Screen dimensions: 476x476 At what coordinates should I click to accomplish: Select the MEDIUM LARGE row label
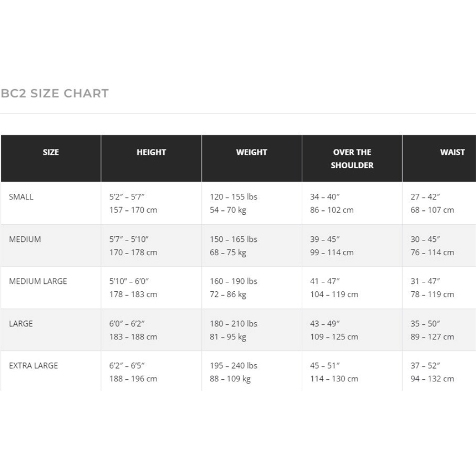click(38, 281)
